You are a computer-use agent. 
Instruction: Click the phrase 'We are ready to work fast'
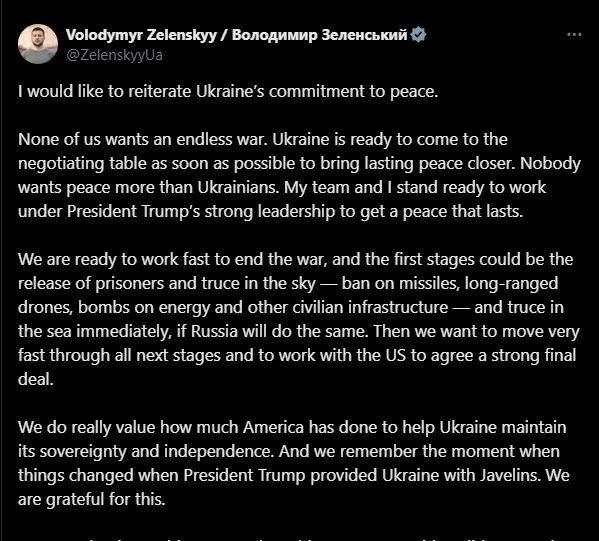[114, 259]
